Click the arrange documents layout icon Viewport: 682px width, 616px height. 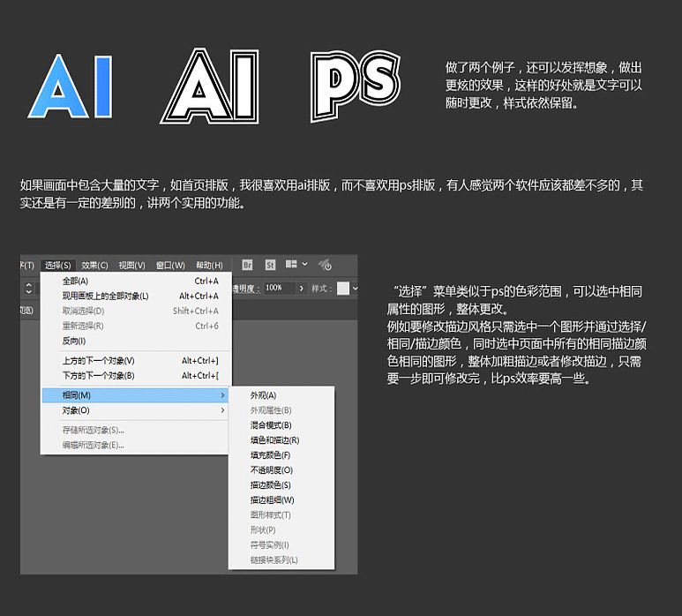(x=292, y=265)
